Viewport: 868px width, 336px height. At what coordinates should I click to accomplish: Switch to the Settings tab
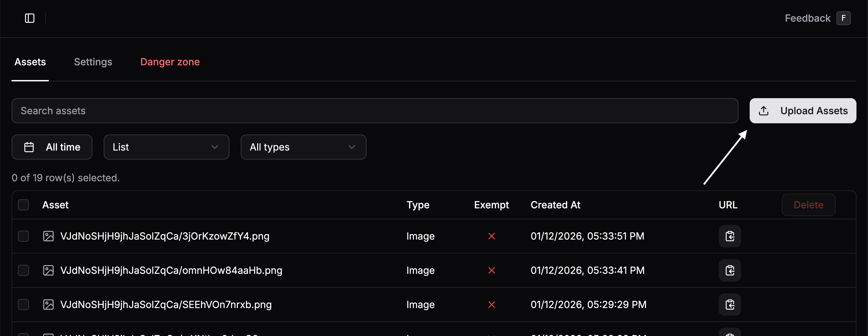point(93,62)
